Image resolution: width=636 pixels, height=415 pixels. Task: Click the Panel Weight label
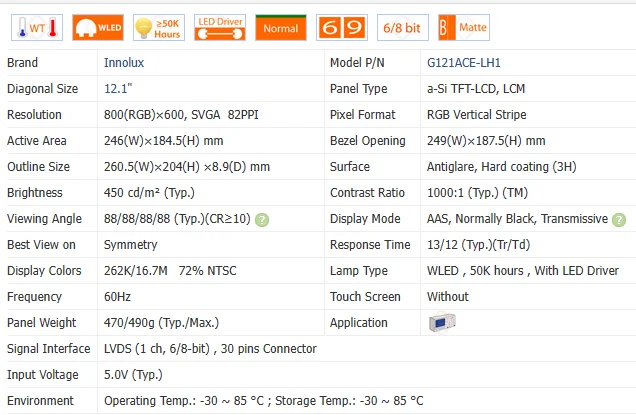tap(41, 323)
